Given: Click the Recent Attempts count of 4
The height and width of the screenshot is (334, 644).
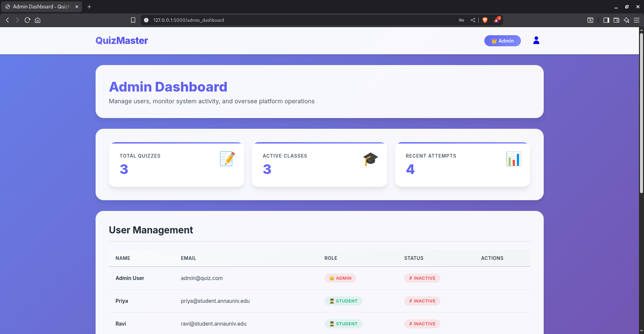Looking at the screenshot, I should [x=410, y=169].
